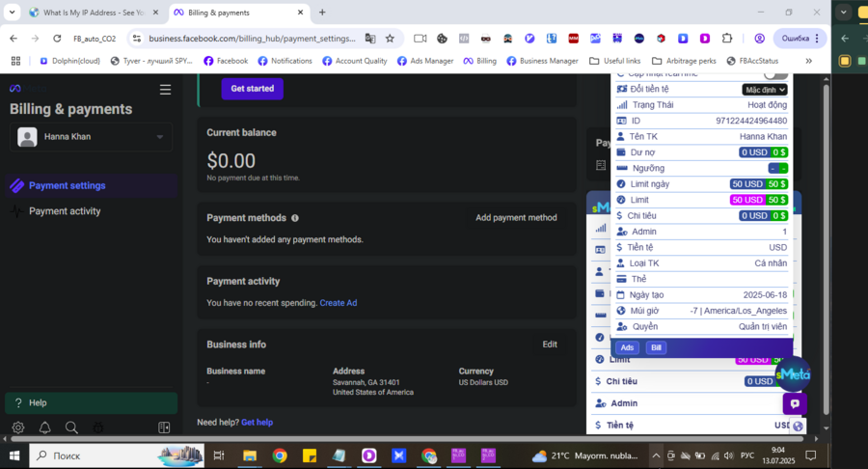The height and width of the screenshot is (469, 868).
Task: Click Add payment method
Action: tap(516, 218)
